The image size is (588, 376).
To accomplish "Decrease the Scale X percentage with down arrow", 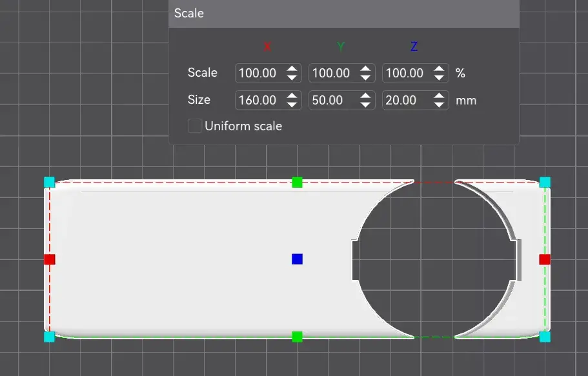I will [x=292, y=77].
